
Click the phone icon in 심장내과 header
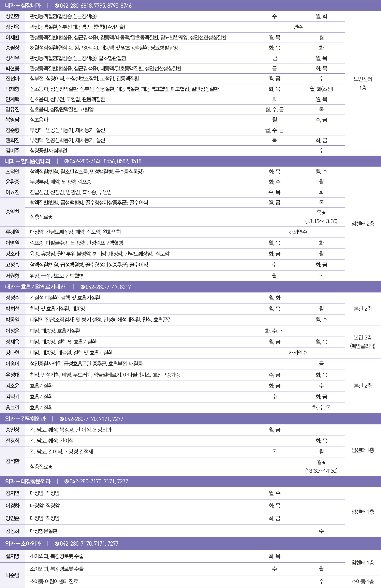(x=57, y=6)
